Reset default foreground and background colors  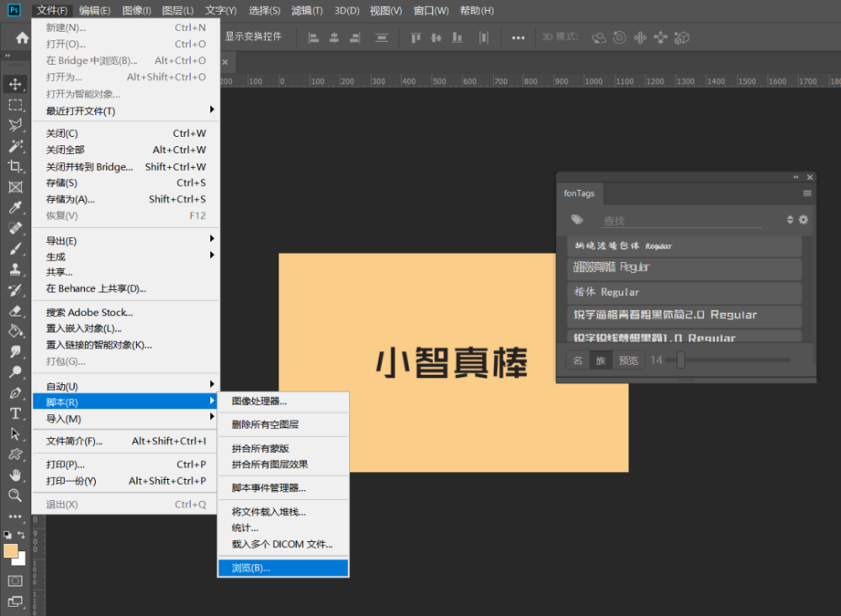[8, 534]
